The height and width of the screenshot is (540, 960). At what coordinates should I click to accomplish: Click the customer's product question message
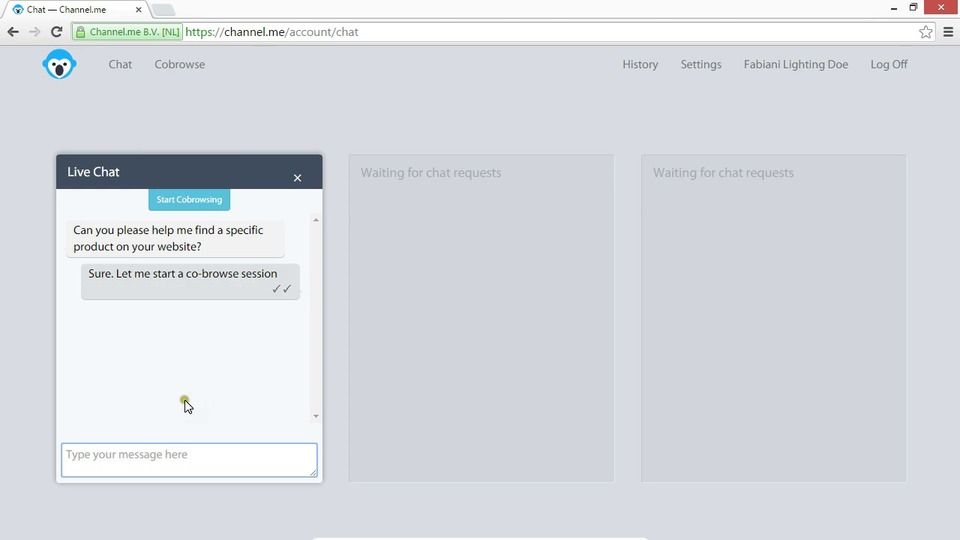point(175,238)
